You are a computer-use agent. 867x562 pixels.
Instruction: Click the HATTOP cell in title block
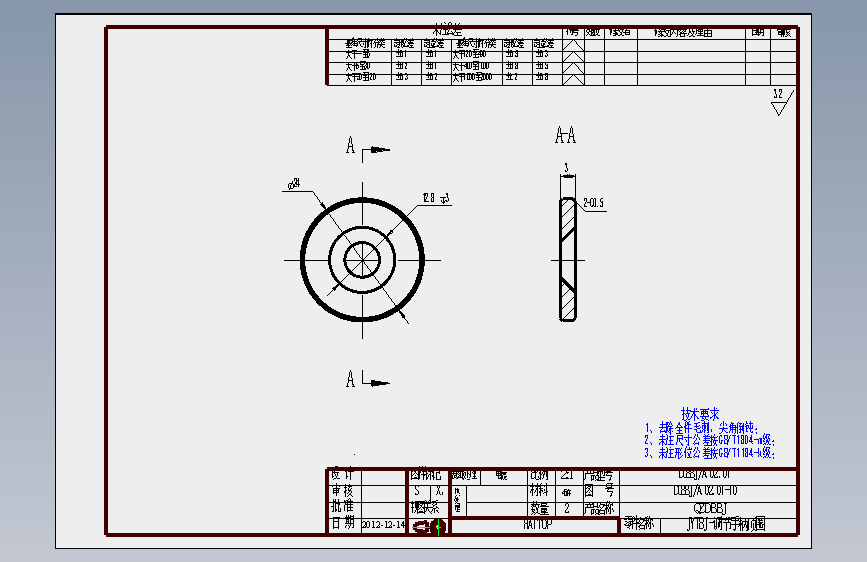tap(537, 524)
